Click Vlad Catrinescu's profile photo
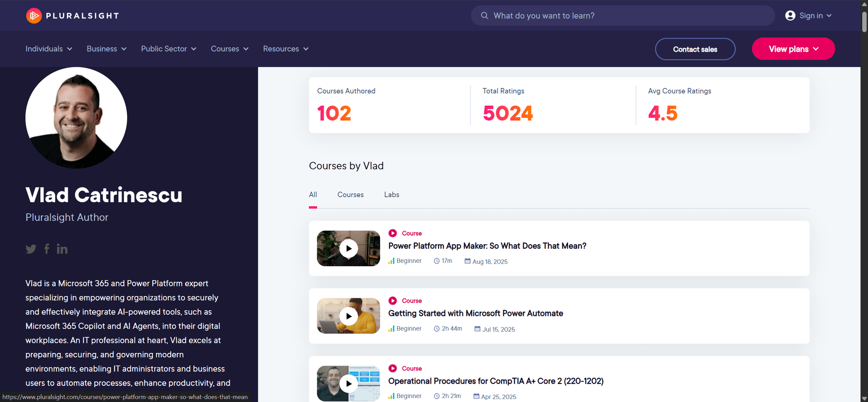This screenshot has height=402, width=868. tap(76, 118)
